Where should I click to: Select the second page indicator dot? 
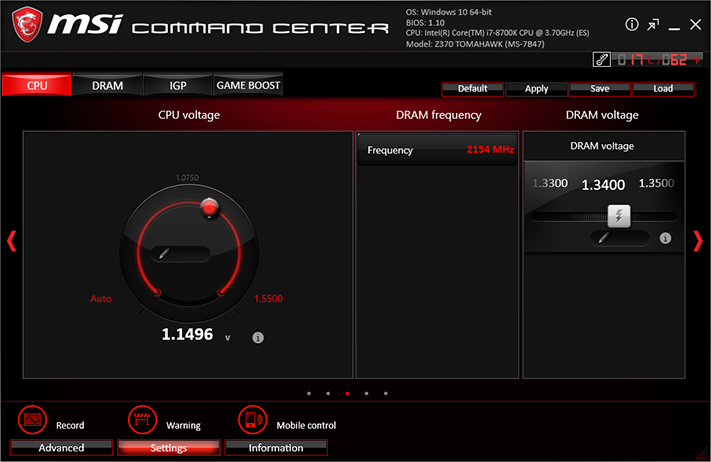pyautogui.click(x=328, y=394)
